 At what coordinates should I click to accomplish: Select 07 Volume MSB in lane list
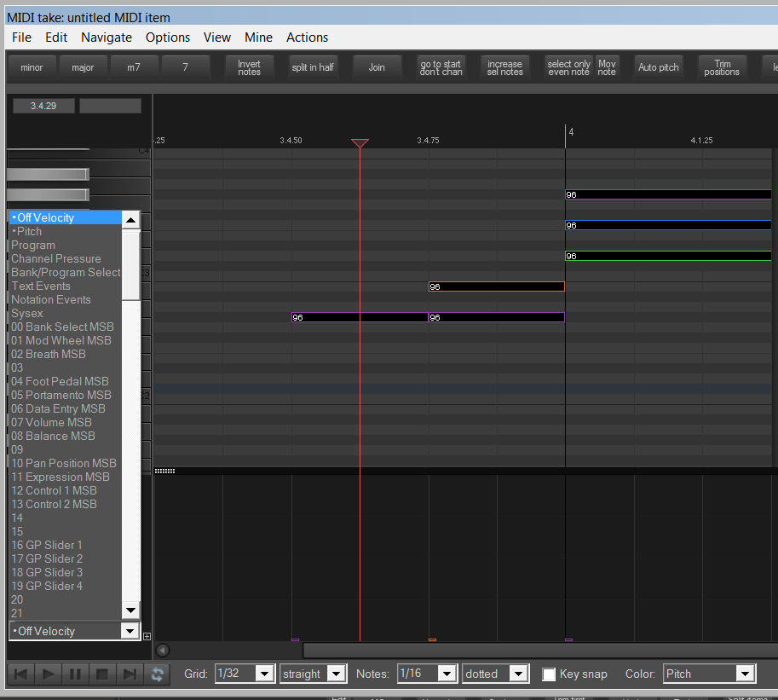(x=53, y=422)
